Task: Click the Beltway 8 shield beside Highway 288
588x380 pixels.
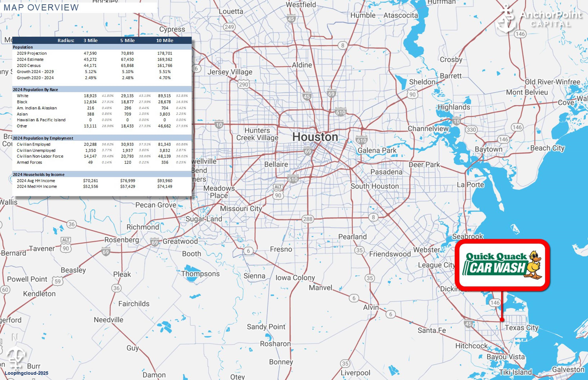Action: pyautogui.click(x=373, y=217)
